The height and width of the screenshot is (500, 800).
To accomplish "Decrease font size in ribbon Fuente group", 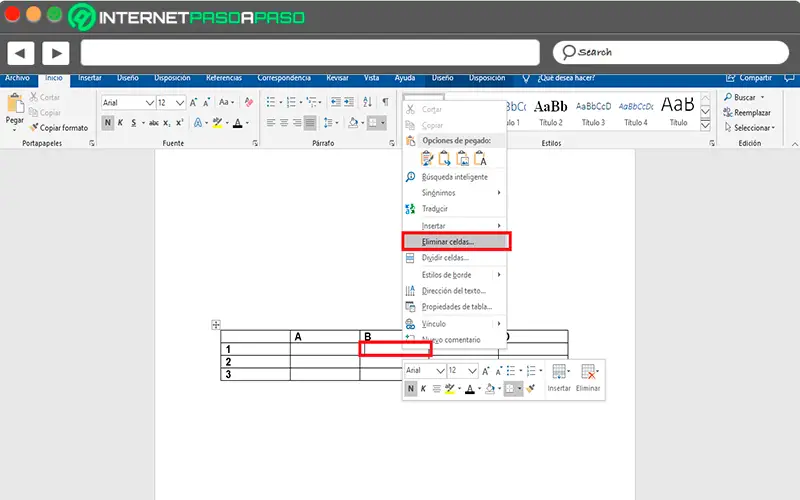I will tap(206, 103).
